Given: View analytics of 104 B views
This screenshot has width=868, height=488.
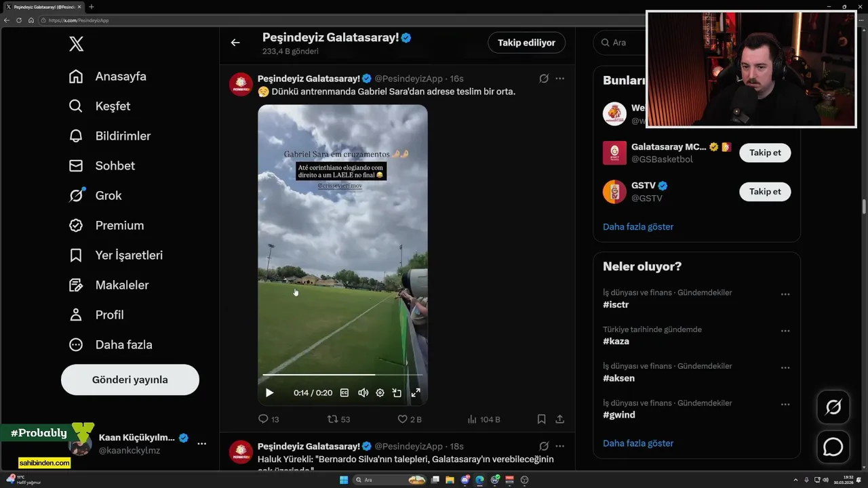Looking at the screenshot, I should [x=484, y=420].
